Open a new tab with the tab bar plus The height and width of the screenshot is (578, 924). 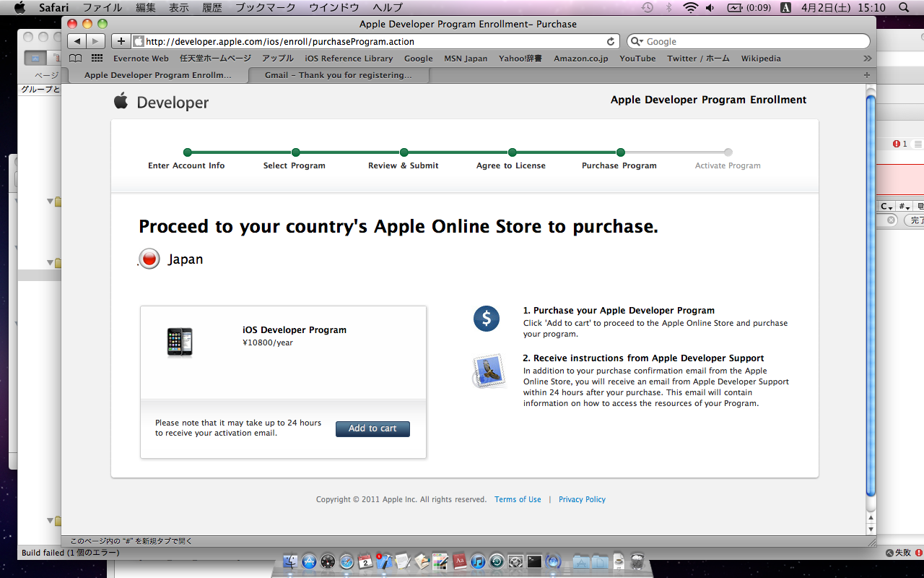pos(867,75)
